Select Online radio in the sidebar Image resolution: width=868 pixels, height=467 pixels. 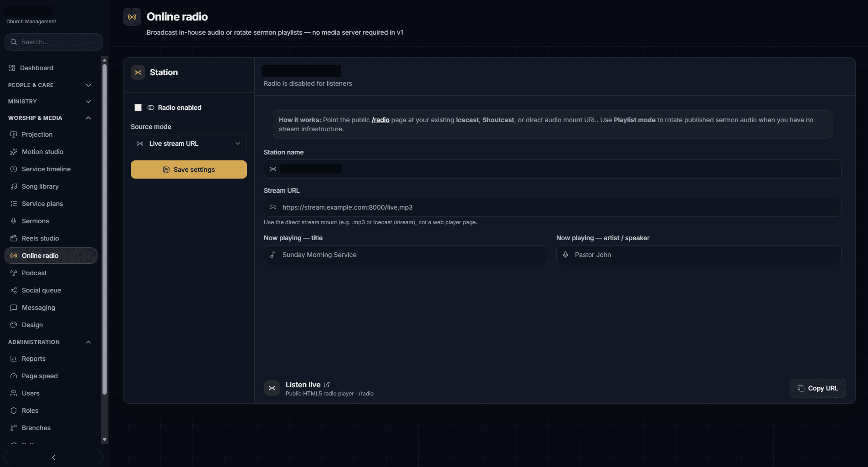(51, 256)
